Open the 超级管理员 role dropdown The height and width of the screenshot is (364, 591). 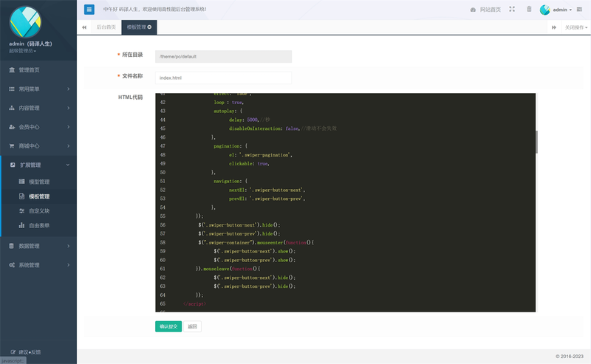tap(22, 51)
